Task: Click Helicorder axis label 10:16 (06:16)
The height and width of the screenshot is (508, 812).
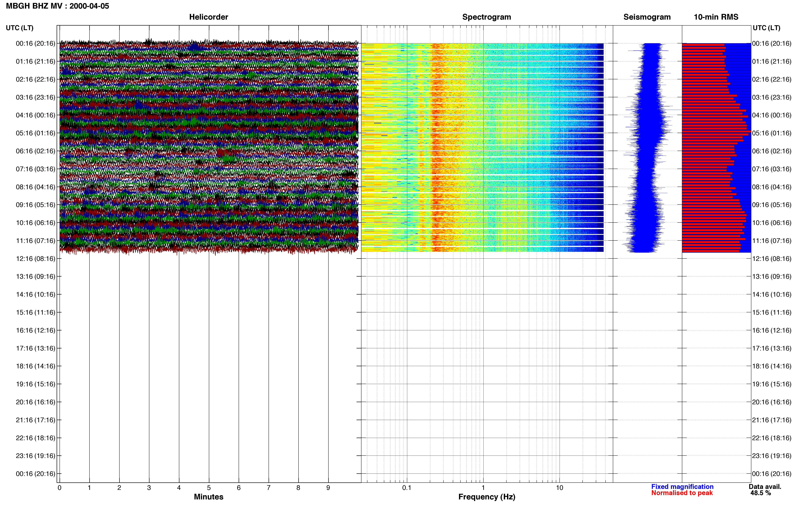Action: pos(36,223)
